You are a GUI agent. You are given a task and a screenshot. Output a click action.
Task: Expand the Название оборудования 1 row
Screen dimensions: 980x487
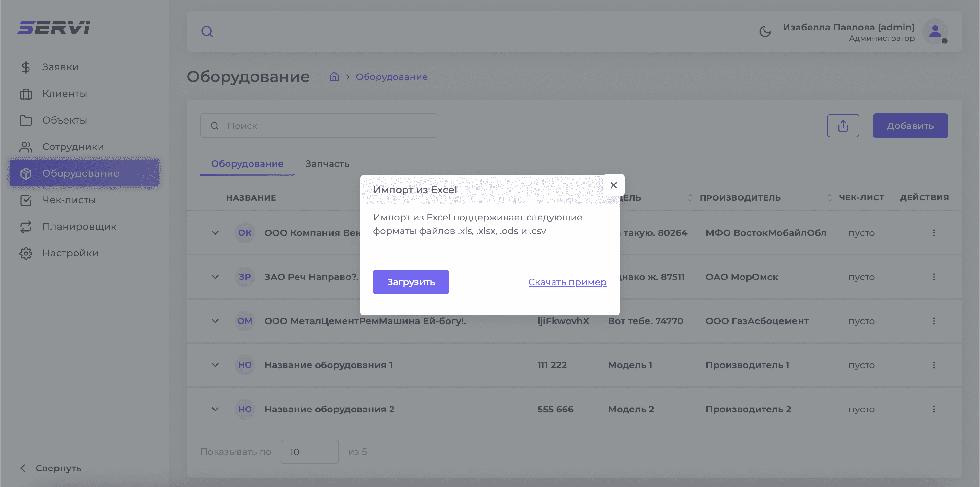point(215,365)
